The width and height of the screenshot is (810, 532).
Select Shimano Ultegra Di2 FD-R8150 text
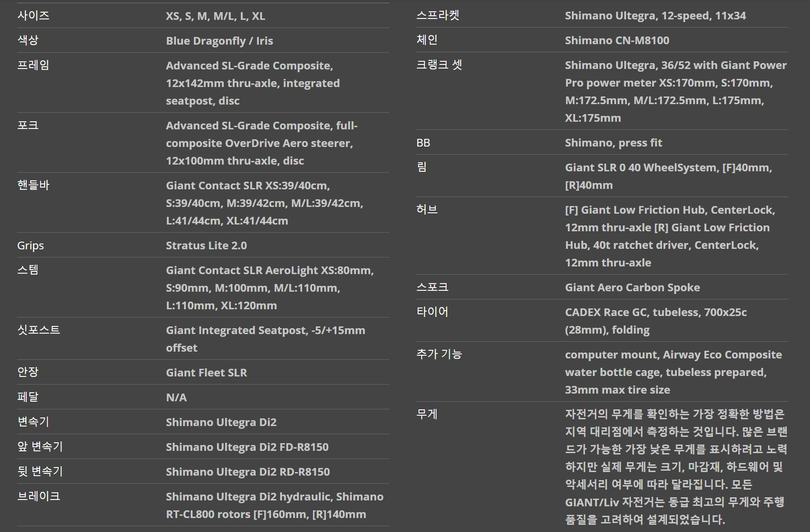247,447
